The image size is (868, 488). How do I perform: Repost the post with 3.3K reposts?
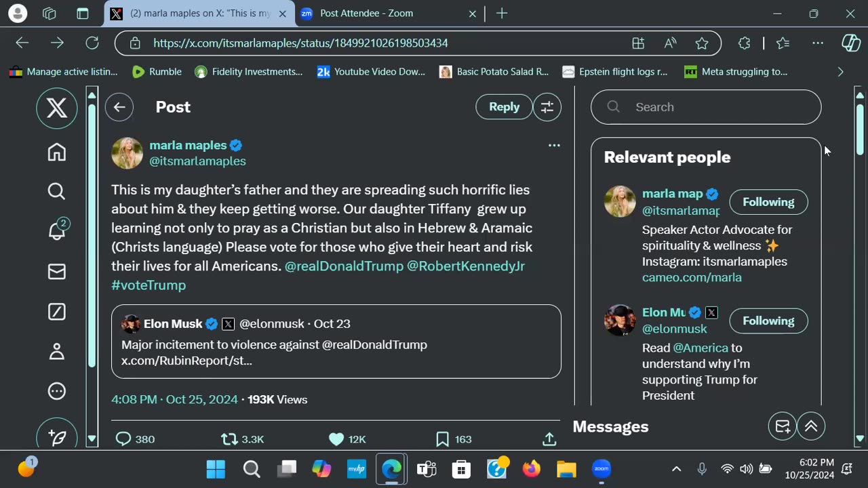243,439
